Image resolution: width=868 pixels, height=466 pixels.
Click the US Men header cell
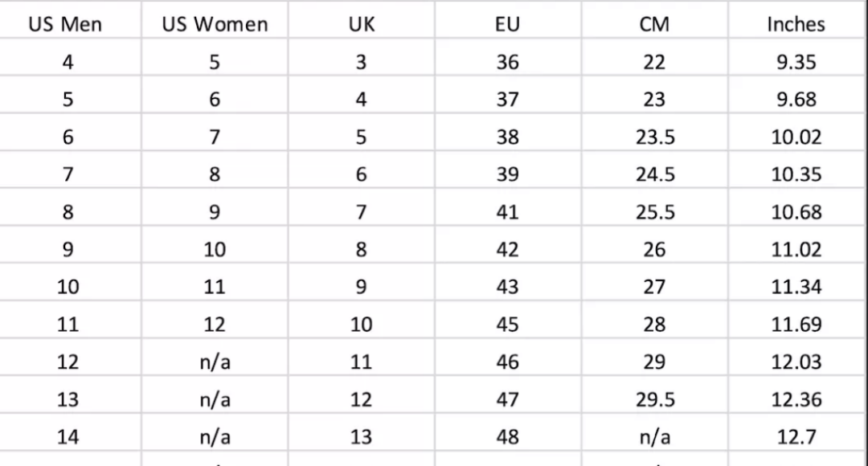point(68,24)
